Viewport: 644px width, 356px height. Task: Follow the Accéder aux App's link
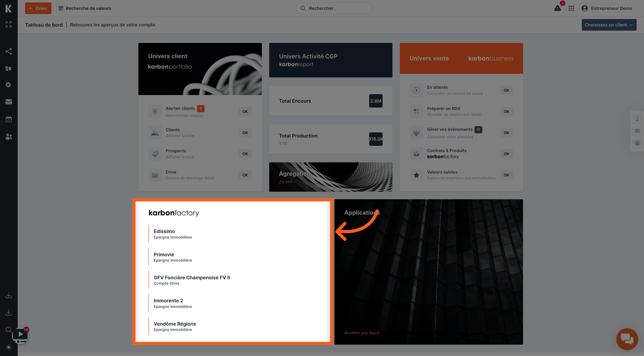pyautogui.click(x=362, y=333)
